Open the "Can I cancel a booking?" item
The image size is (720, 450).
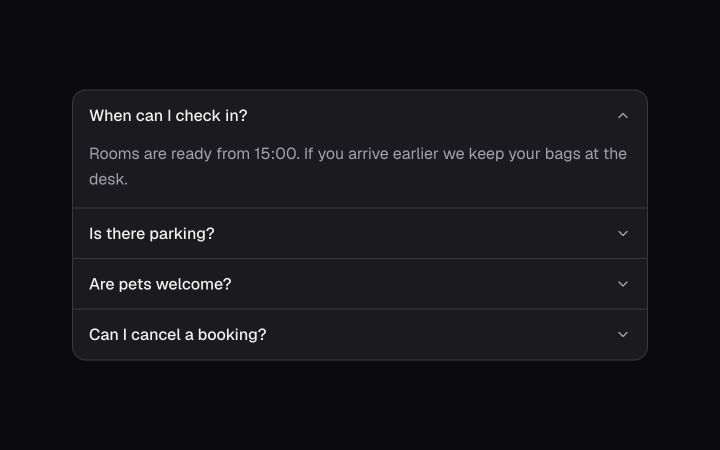pos(360,334)
